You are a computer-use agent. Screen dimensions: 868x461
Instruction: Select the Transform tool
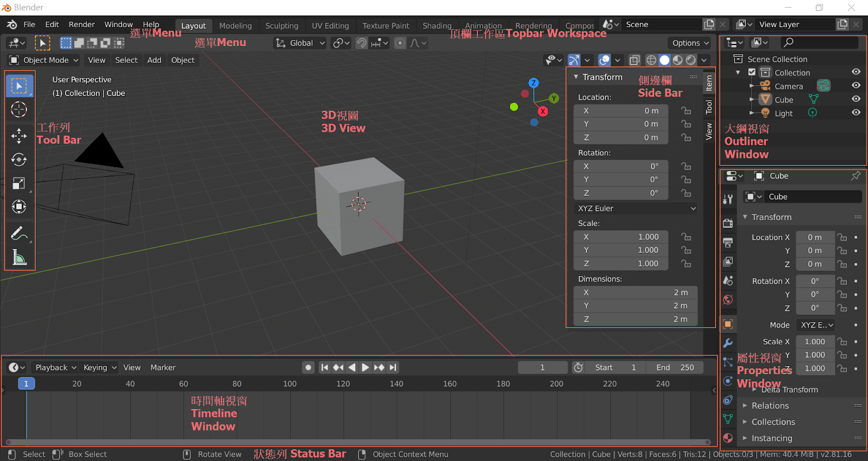click(19, 207)
